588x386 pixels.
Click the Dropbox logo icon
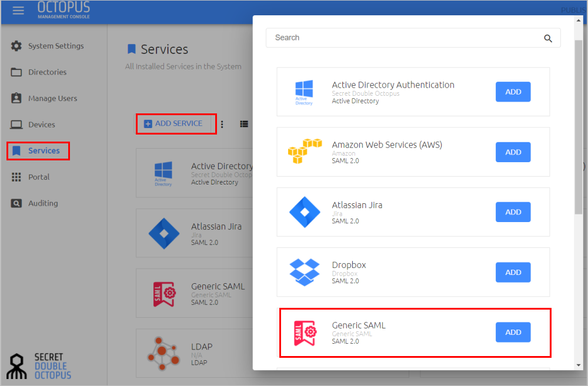click(305, 273)
